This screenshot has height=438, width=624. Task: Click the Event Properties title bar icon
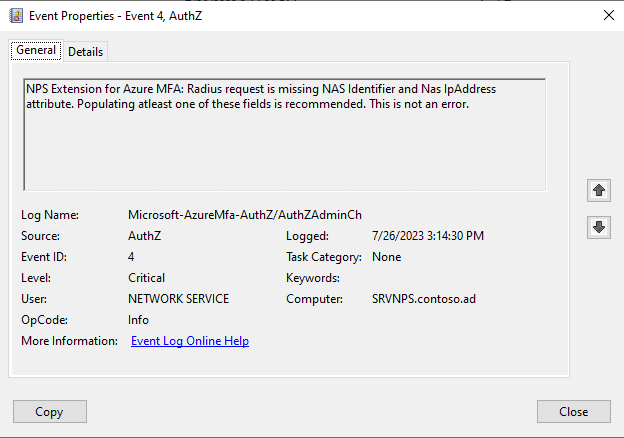coord(16,15)
